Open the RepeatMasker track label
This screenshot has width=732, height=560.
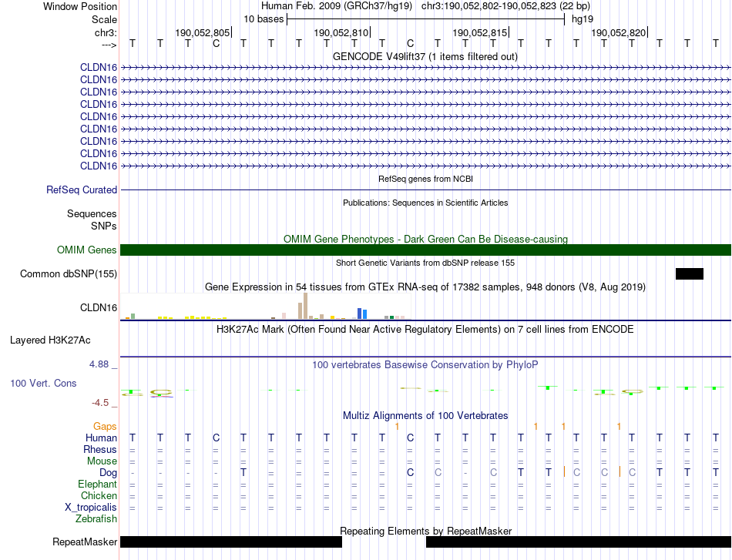tap(85, 542)
